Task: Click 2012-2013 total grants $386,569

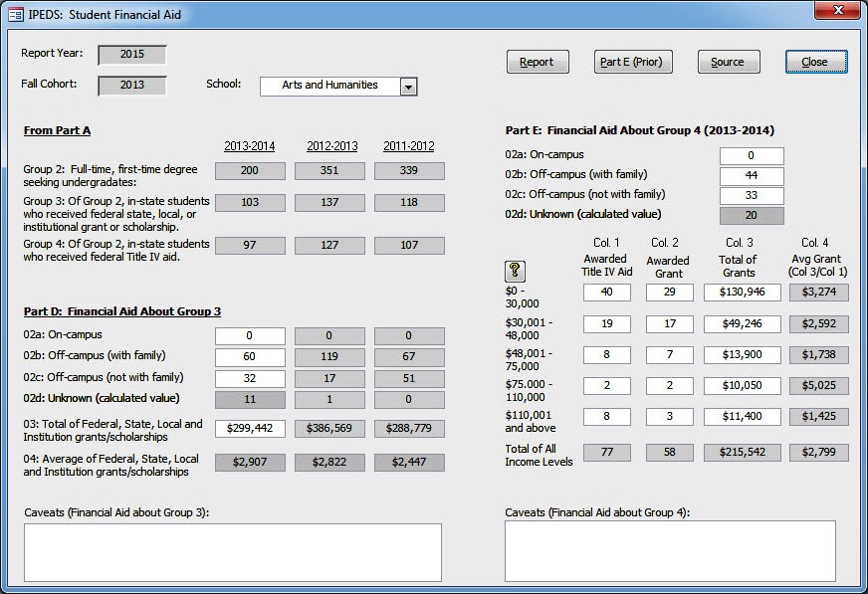Action: [x=329, y=428]
